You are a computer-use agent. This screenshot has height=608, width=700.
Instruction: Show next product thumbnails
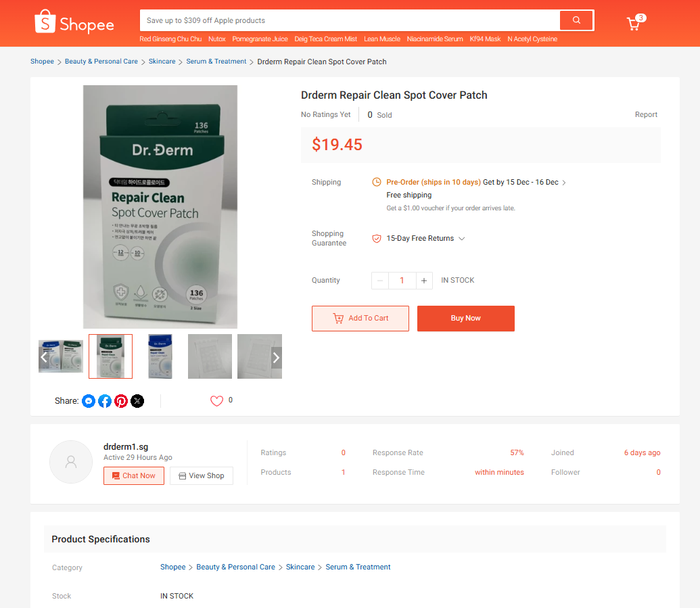[276, 357]
